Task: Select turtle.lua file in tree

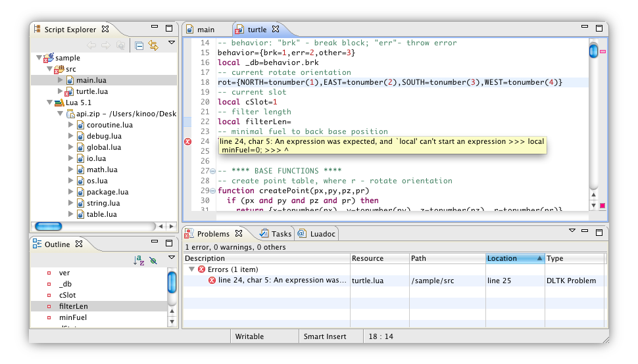Action: [92, 91]
